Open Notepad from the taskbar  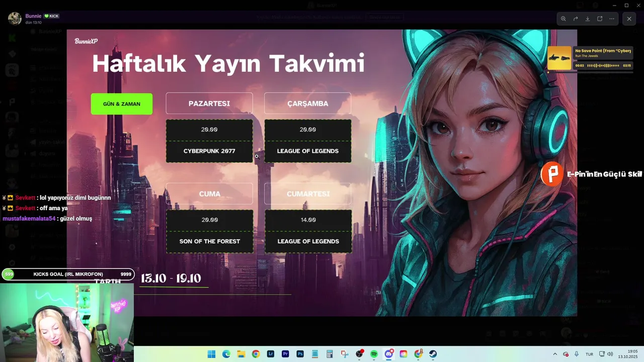click(315, 354)
